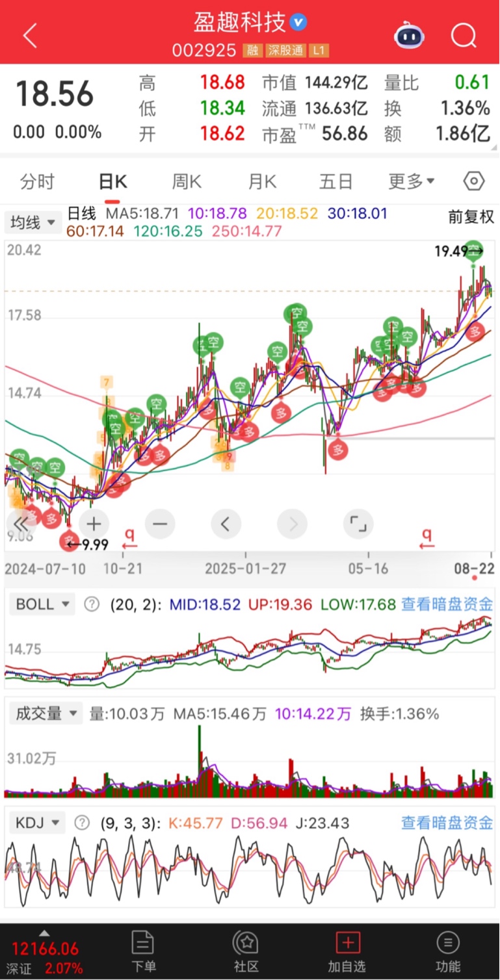The width and height of the screenshot is (500, 980).
Task: Tap open price 18.62
Action: click(x=222, y=134)
